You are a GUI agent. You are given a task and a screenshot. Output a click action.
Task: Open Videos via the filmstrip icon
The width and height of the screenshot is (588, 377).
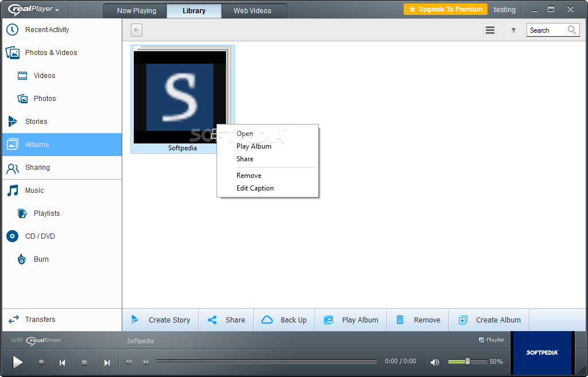coord(22,76)
